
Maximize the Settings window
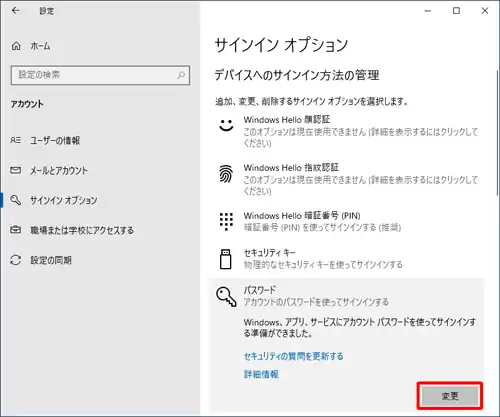click(456, 11)
